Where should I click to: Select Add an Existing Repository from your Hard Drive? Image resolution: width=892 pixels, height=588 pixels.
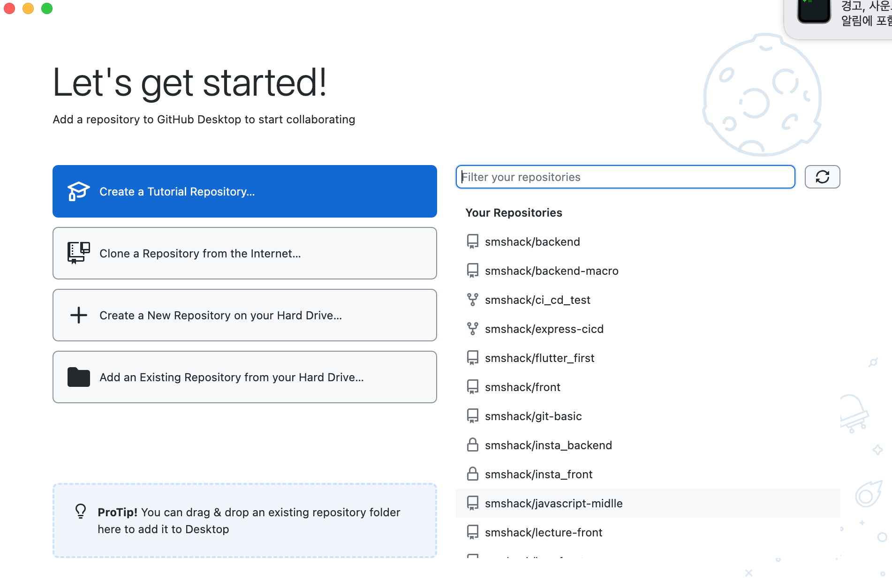point(244,377)
